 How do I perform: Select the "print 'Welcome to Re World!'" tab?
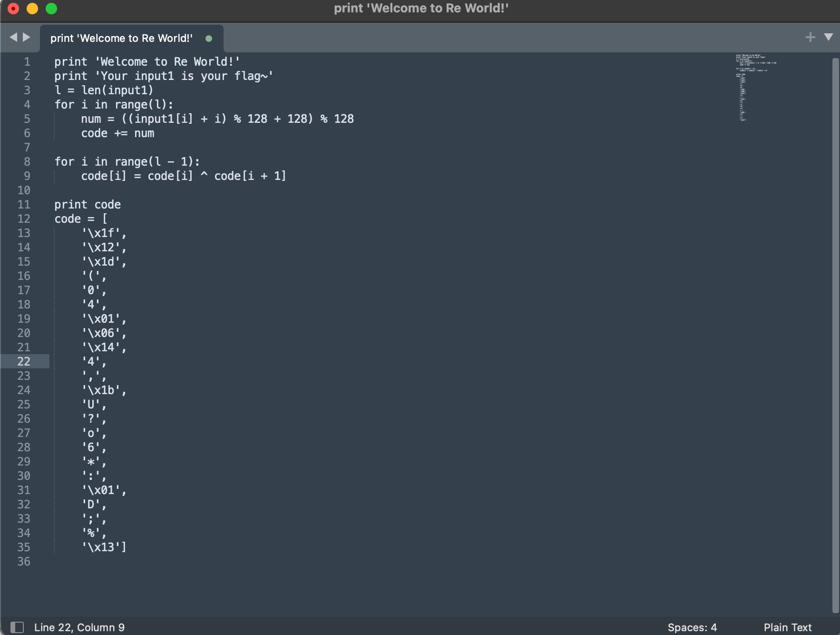131,38
